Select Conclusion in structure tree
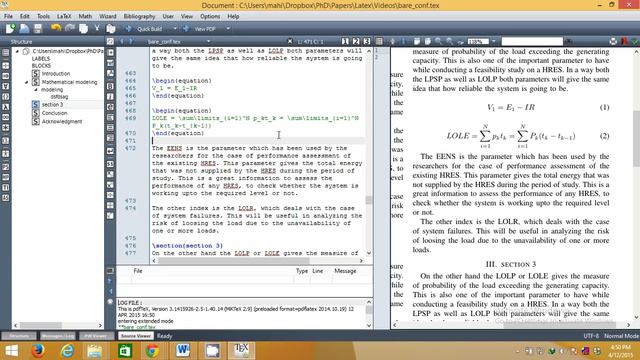640x360 pixels. click(54, 113)
